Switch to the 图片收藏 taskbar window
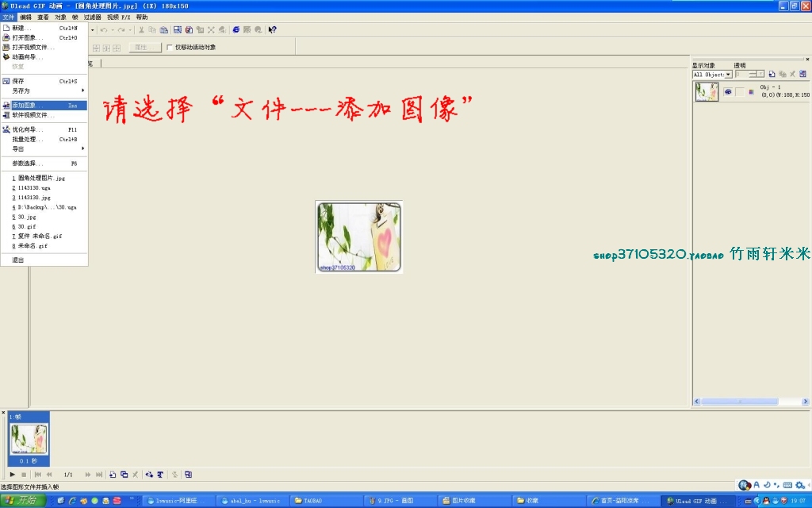The image size is (812, 508). tap(473, 501)
